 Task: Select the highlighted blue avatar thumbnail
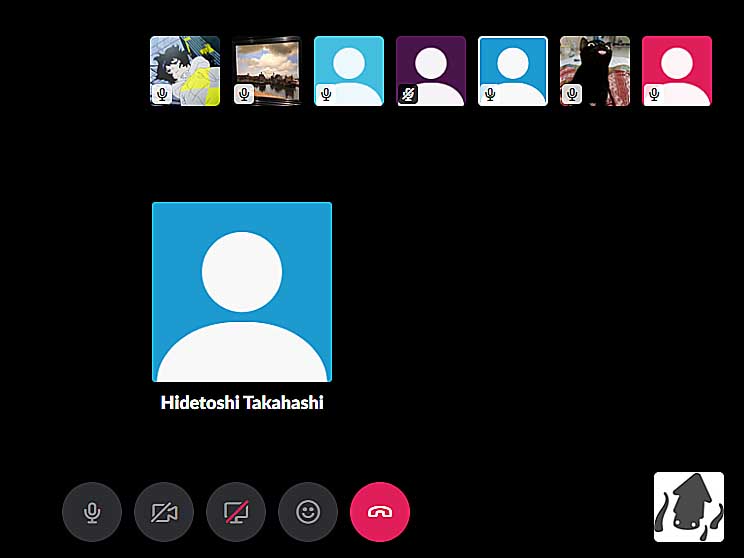point(513,71)
